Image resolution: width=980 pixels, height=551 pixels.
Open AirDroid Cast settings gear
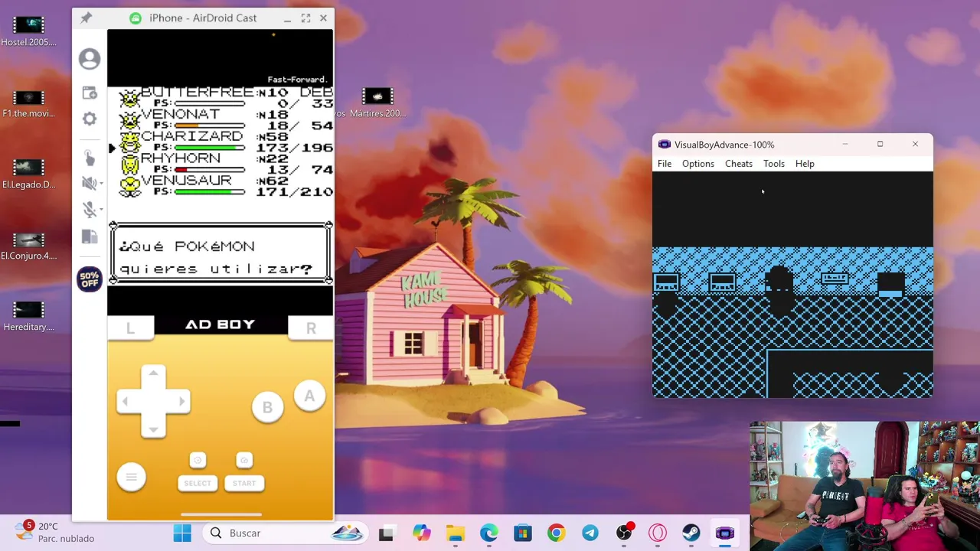(90, 119)
